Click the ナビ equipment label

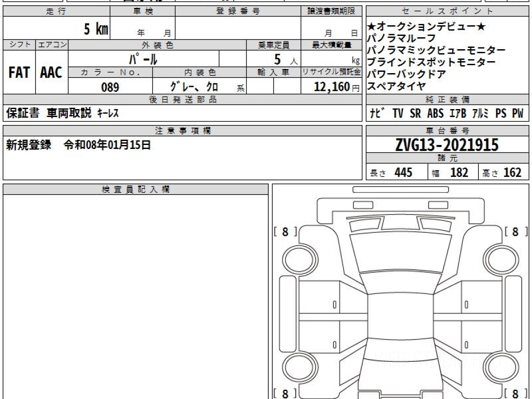click(377, 113)
